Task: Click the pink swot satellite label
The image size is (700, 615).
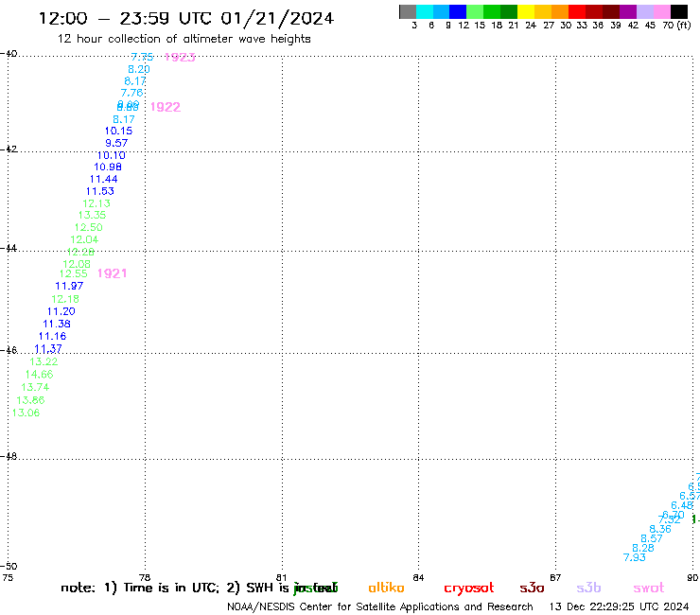Action: coord(649,589)
